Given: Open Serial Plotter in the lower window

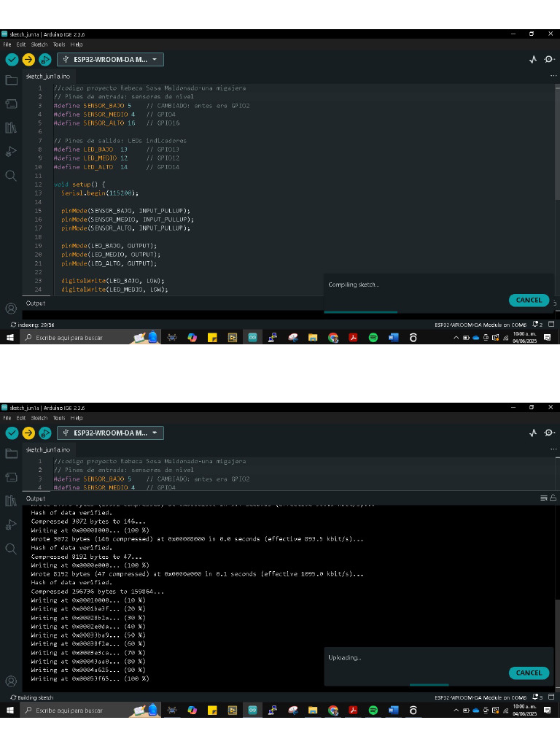Looking at the screenshot, I should pos(533,433).
